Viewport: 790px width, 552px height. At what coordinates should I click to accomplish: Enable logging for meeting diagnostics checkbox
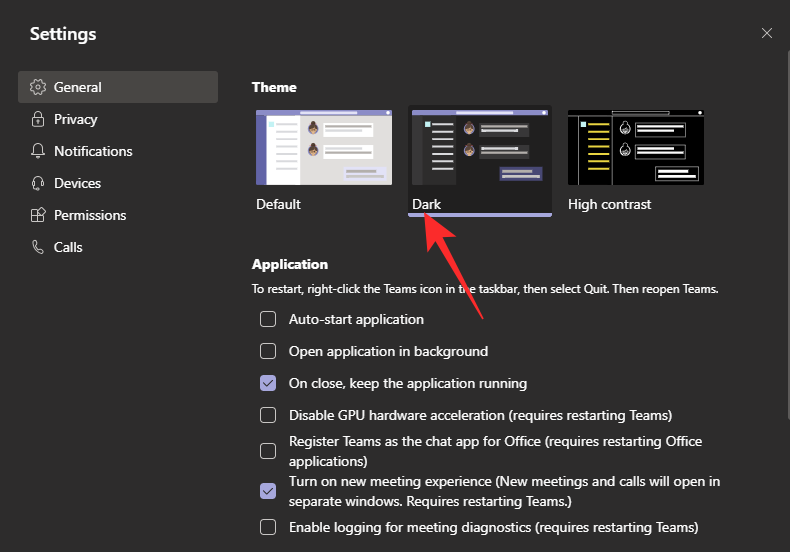268,527
